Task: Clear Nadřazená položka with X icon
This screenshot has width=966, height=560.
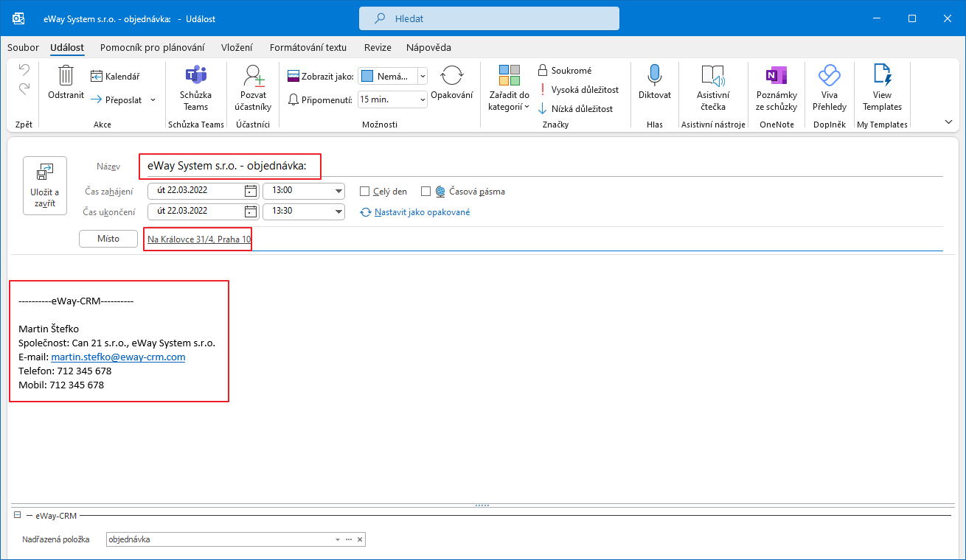Action: point(359,539)
